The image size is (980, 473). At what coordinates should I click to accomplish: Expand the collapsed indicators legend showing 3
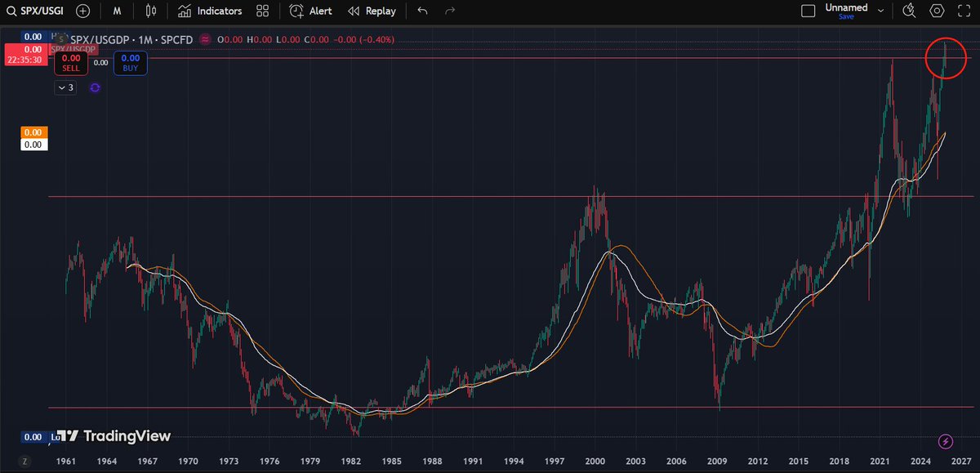click(65, 87)
